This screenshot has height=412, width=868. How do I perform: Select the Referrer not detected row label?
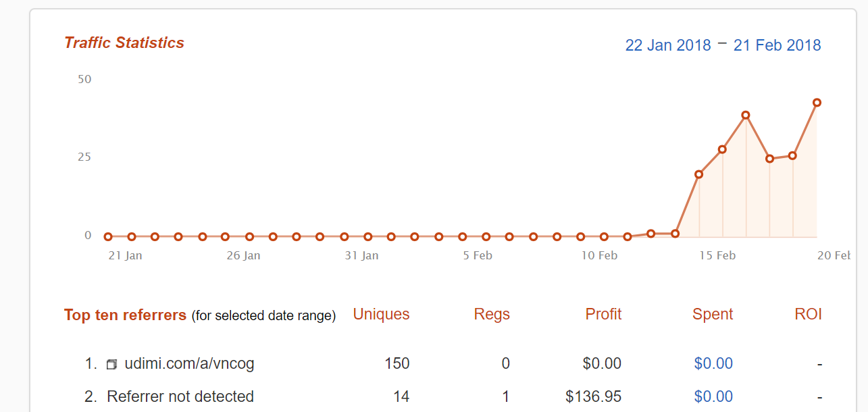click(180, 396)
